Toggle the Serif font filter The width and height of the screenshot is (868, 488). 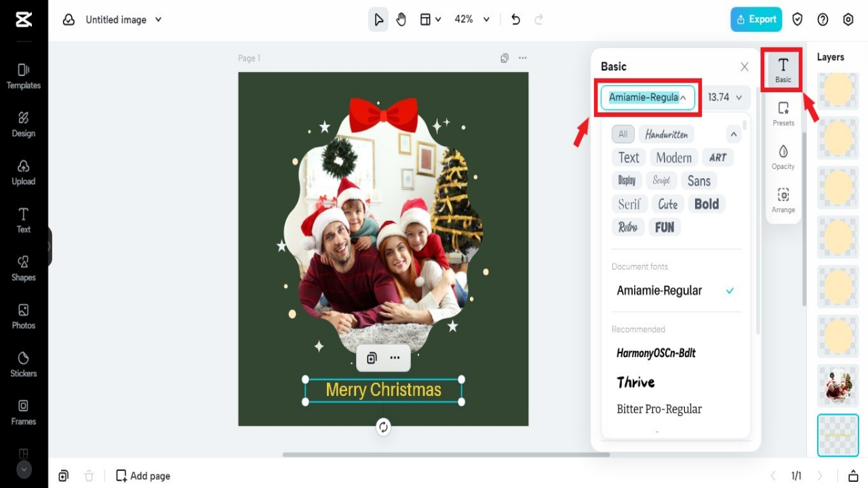629,203
